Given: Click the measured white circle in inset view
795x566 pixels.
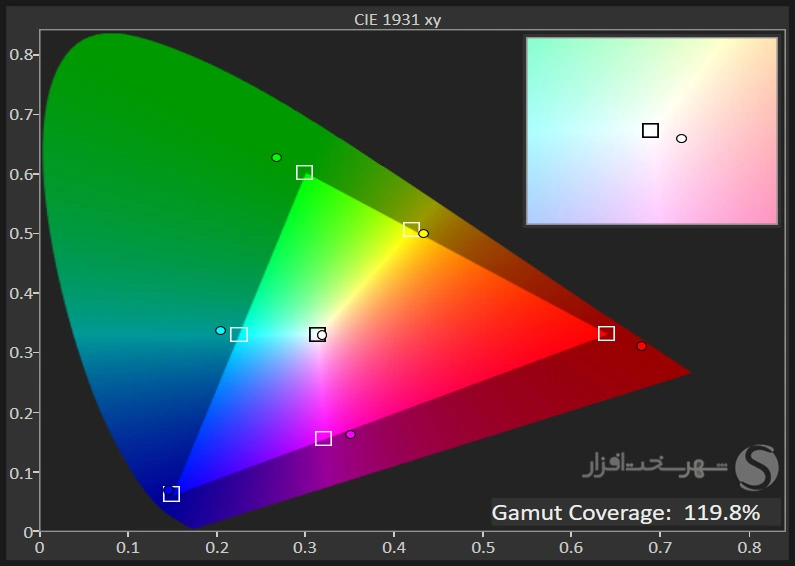Looking at the screenshot, I should point(681,138).
